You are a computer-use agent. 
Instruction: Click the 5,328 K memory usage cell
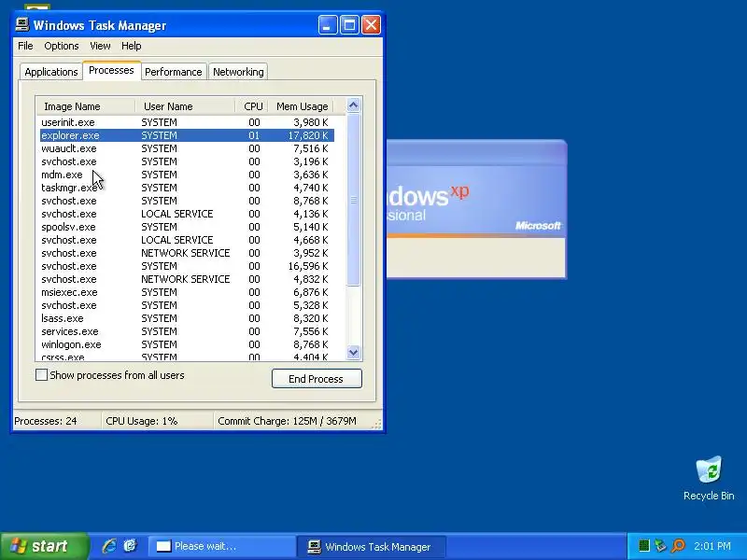pos(311,305)
